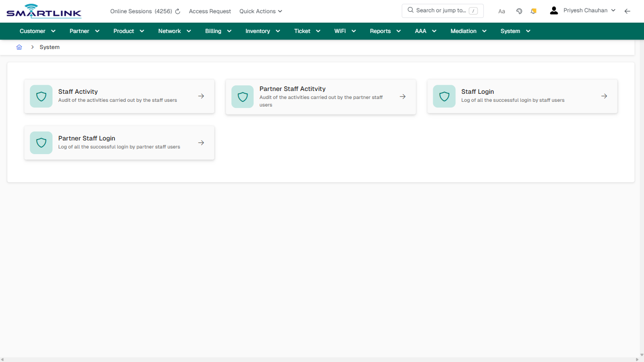Click the home breadcrumb icon

click(19, 47)
